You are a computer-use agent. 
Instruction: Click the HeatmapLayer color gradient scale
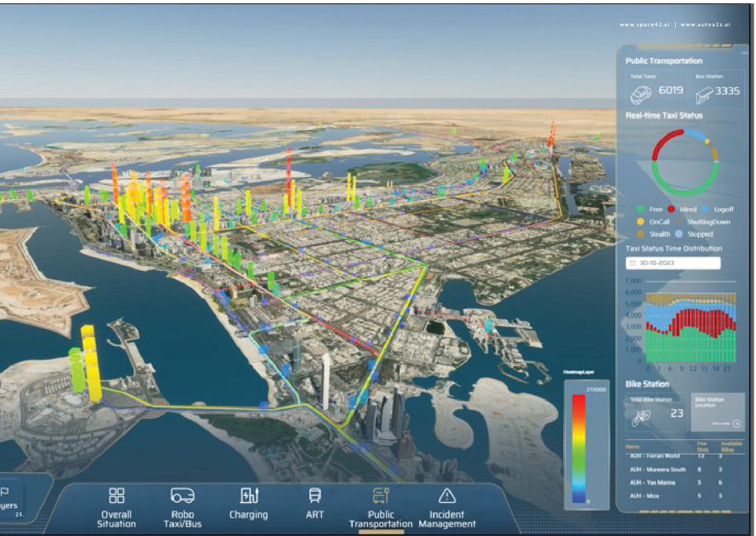click(x=578, y=446)
